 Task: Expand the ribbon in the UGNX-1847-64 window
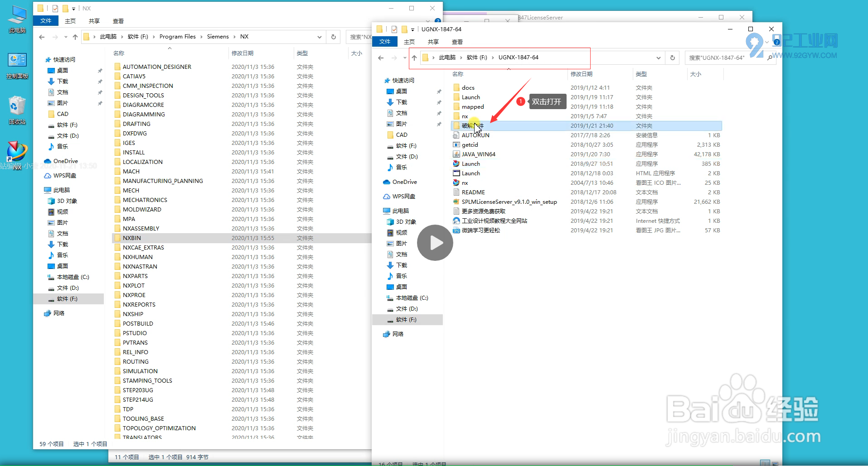pos(767,42)
